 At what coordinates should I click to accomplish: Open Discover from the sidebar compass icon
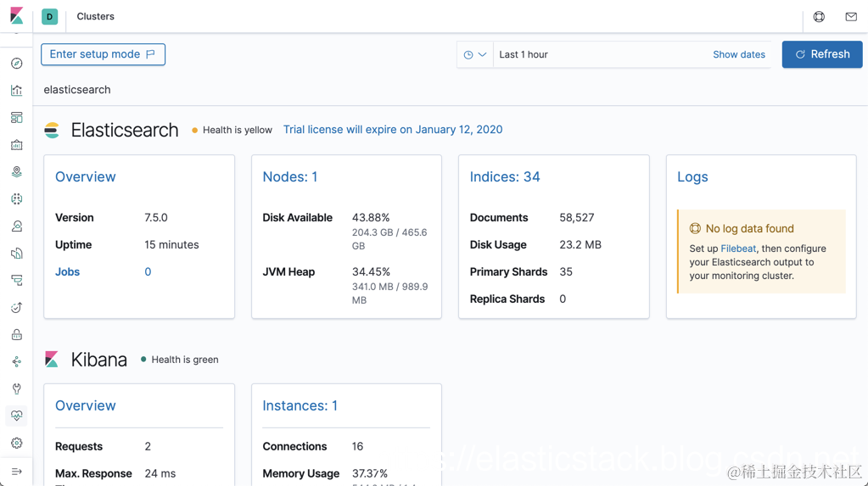(x=17, y=63)
